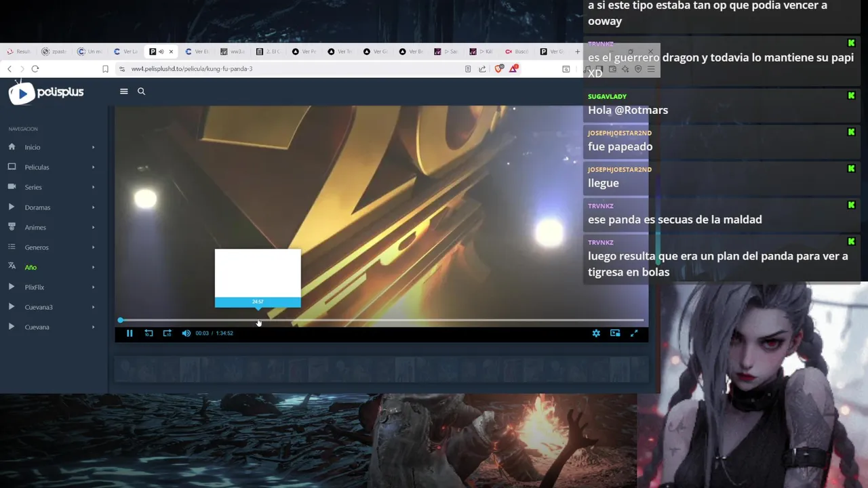The width and height of the screenshot is (868, 488).
Task: Open Series in sidebar navigation
Action: point(33,187)
